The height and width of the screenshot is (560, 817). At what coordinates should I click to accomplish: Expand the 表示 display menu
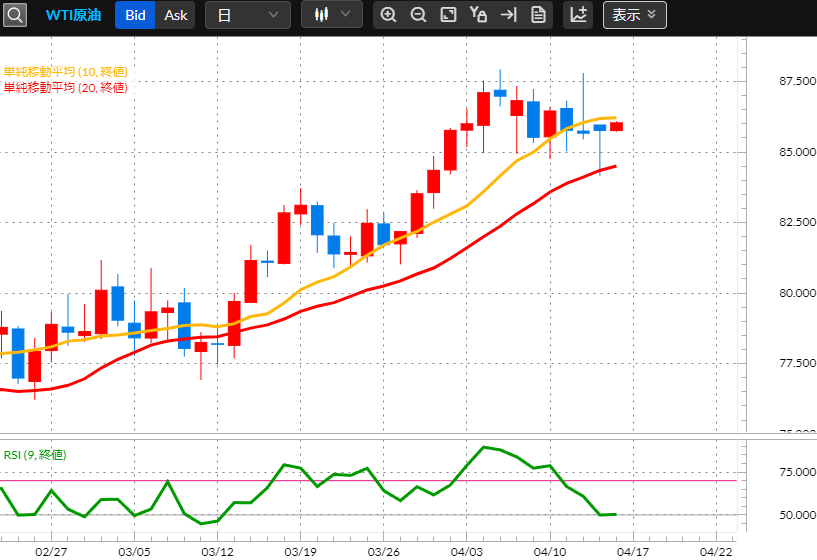coord(635,15)
